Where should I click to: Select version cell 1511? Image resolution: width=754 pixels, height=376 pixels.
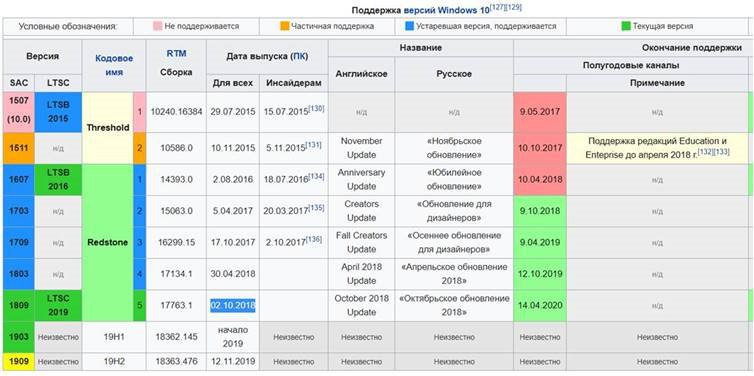coord(19,148)
